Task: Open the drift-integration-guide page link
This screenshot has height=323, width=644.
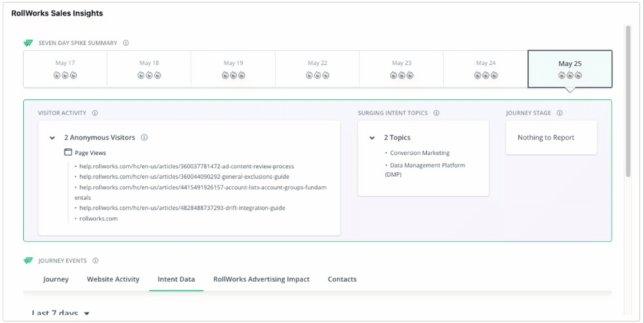Action: (182, 208)
